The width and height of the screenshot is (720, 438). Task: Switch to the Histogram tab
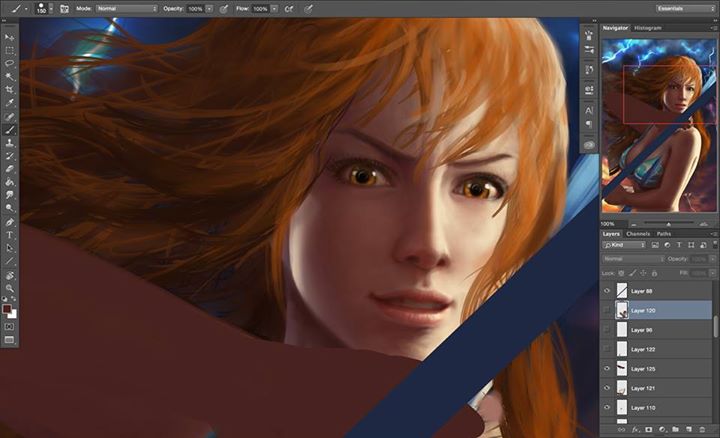point(647,28)
